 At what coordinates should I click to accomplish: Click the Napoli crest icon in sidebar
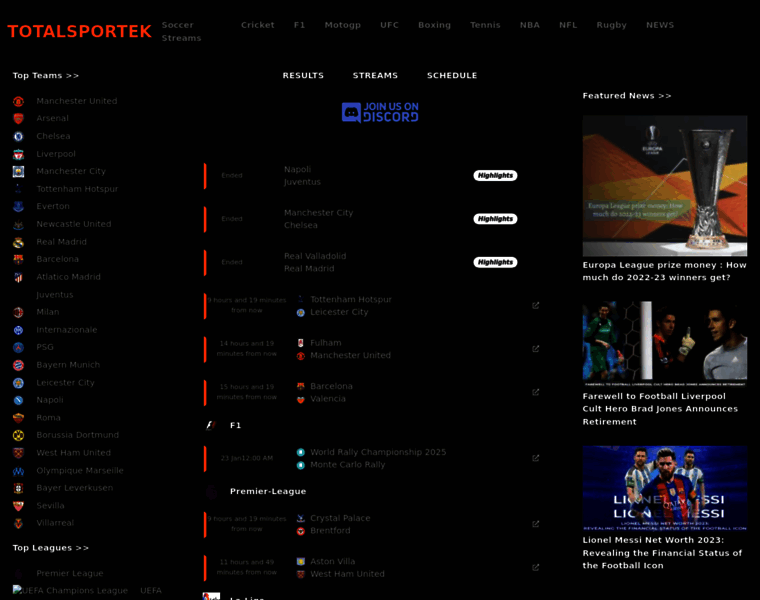pyautogui.click(x=18, y=400)
